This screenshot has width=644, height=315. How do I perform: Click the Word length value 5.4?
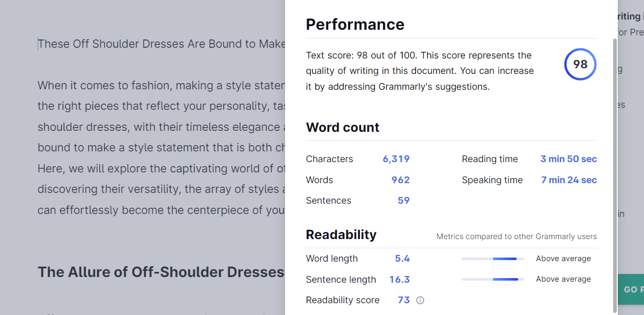[x=402, y=259]
